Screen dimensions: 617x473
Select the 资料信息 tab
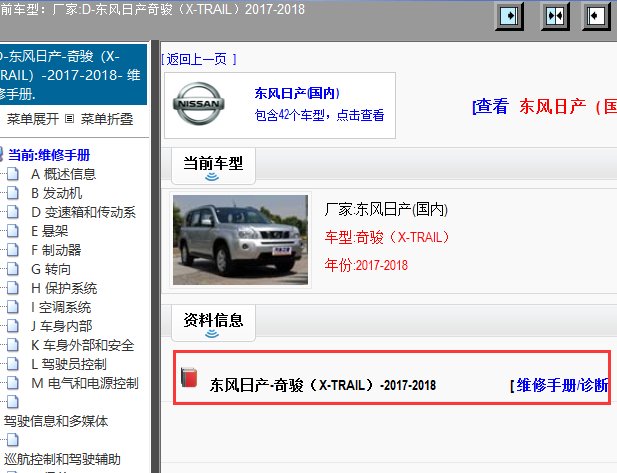[213, 323]
